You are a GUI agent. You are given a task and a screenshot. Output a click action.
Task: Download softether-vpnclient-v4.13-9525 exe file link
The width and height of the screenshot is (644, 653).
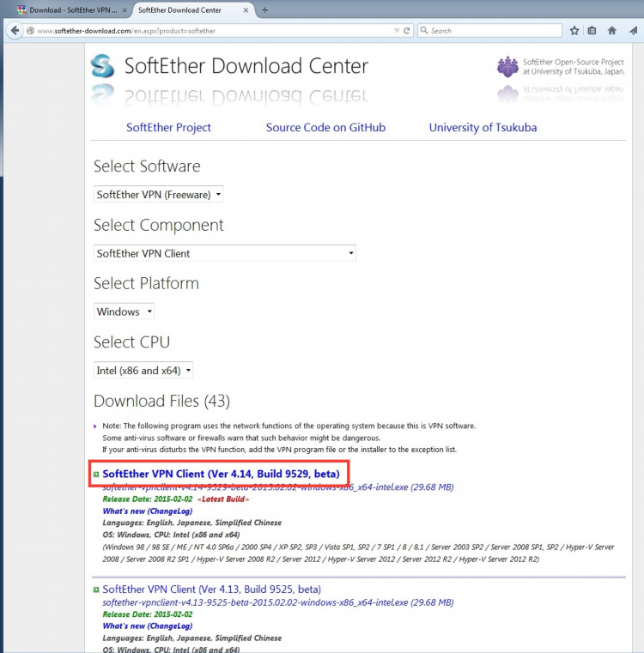278,602
